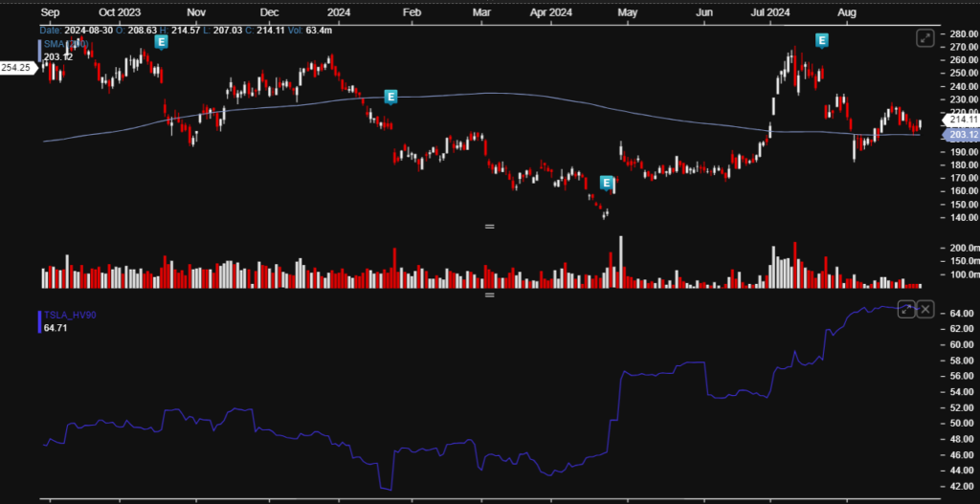Open the earnings marker E at the April 2024 low
Screen dimensions: 980x504
[606, 183]
